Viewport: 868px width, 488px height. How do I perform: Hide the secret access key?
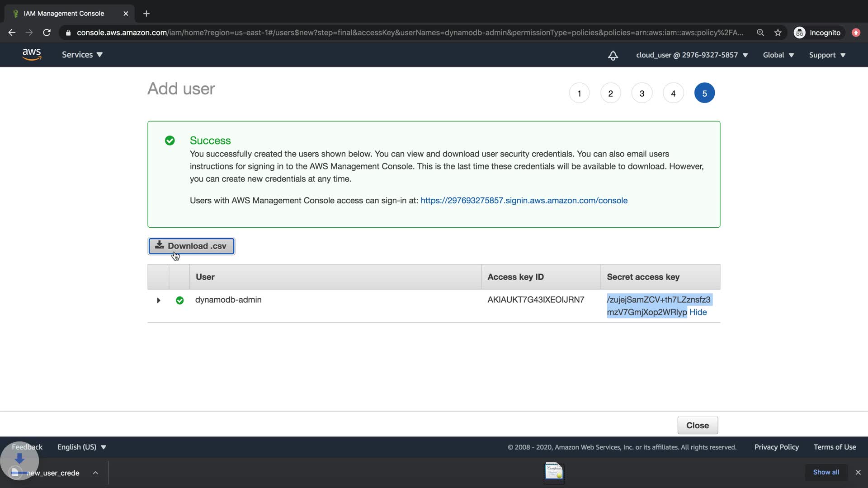pyautogui.click(x=698, y=312)
